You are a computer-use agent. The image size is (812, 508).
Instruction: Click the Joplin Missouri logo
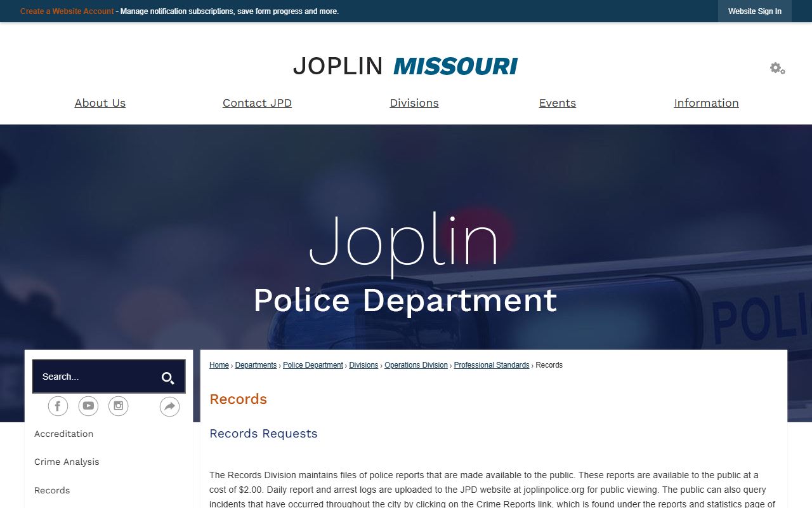405,66
